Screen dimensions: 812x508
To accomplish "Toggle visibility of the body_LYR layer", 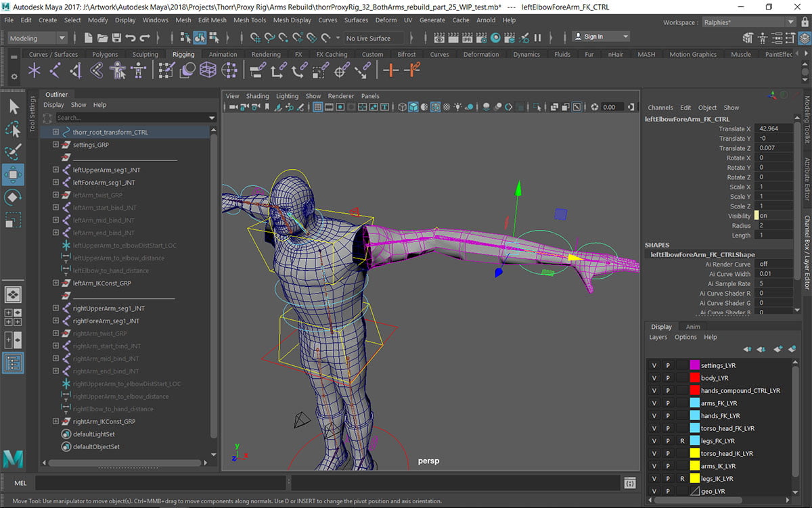I will click(x=654, y=378).
